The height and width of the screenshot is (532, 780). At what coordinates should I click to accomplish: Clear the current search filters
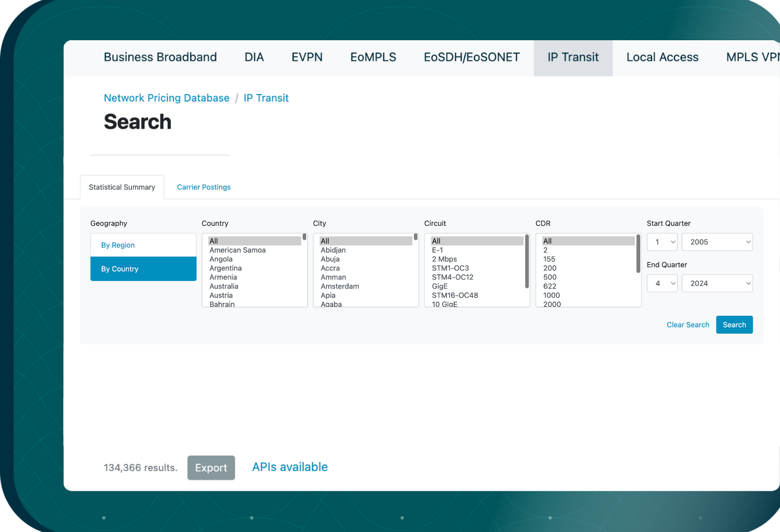(x=688, y=324)
